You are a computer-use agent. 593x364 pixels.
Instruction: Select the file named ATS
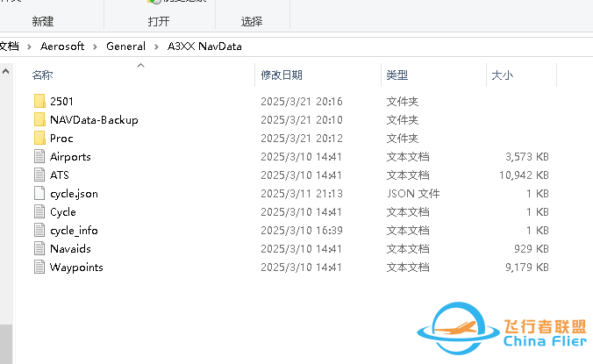(x=60, y=175)
